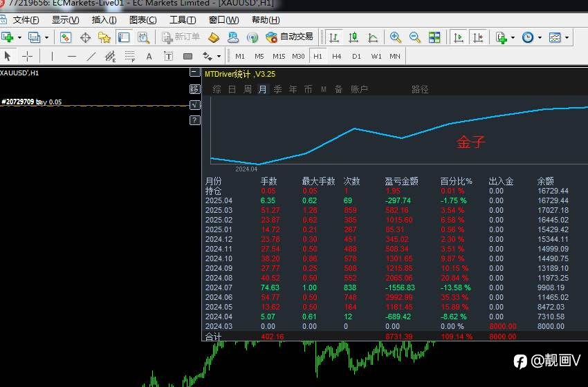The image size is (588, 387).
Task: Open the Data Window crosshair icon
Action: click(86, 37)
